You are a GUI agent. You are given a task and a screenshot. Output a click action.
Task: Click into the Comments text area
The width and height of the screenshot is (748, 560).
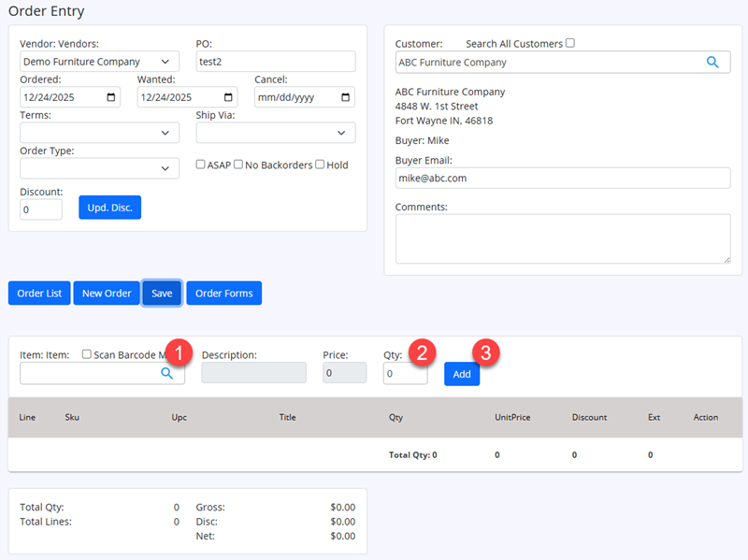[562, 238]
